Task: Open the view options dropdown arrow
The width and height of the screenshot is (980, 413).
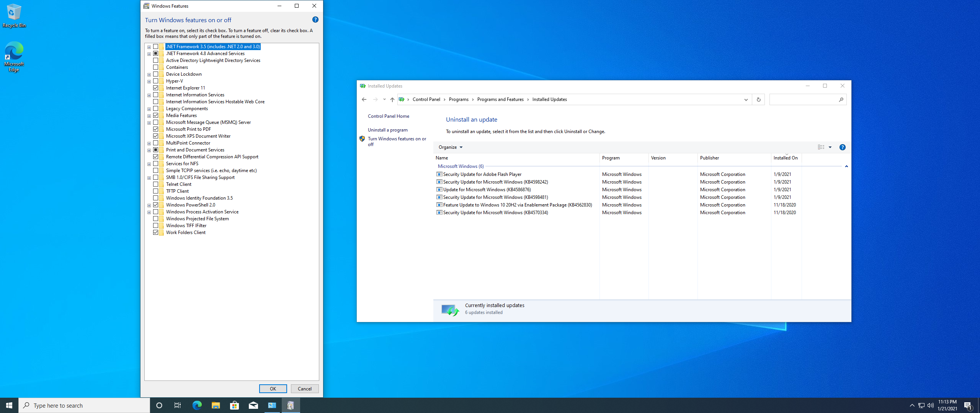Action: click(x=830, y=147)
